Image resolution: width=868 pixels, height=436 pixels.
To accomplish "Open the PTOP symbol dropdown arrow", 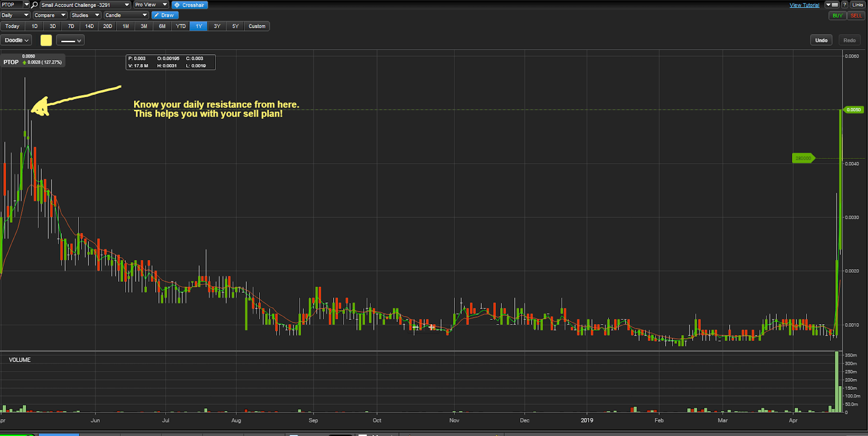I will tap(27, 5).
